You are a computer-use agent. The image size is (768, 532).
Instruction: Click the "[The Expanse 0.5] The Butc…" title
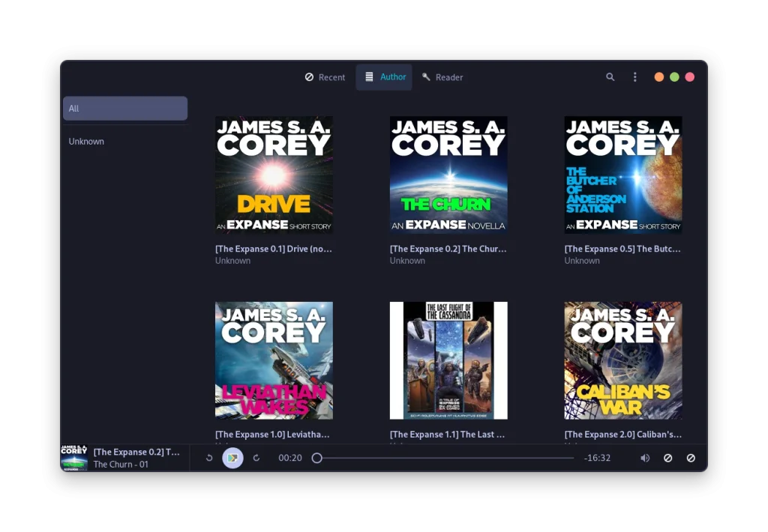622,249
